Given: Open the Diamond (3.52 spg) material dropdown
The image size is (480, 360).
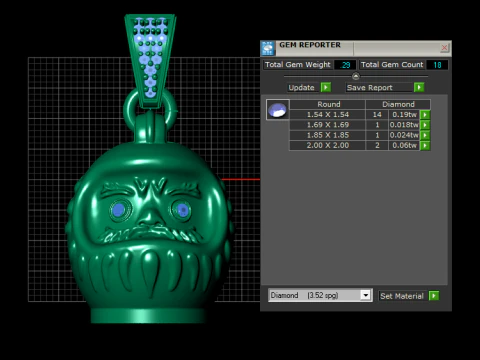Looking at the screenshot, I should pos(366,295).
